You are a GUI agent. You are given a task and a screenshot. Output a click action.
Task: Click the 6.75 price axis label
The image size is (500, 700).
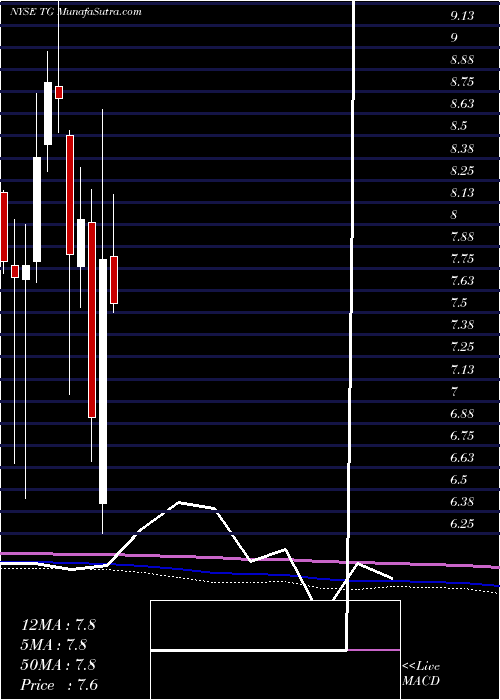462,436
